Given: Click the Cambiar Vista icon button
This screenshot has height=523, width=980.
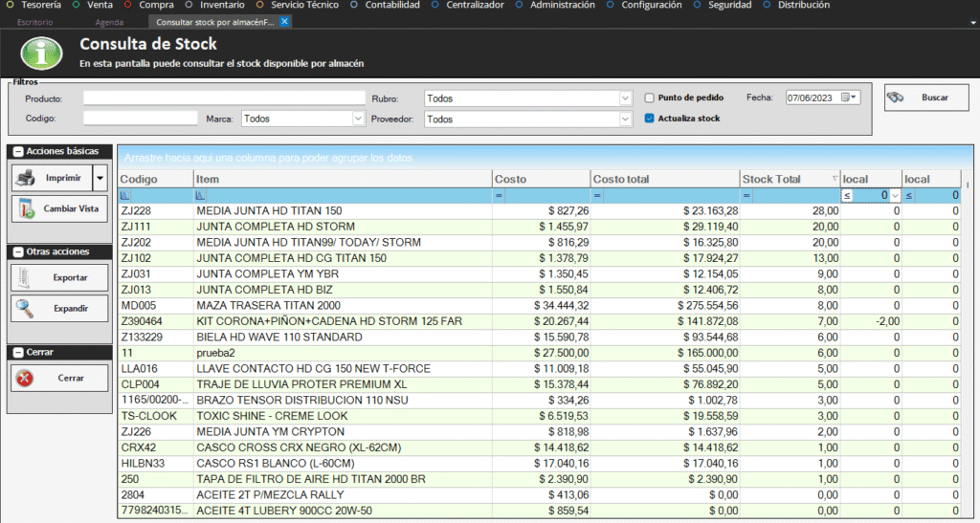Looking at the screenshot, I should [28, 208].
